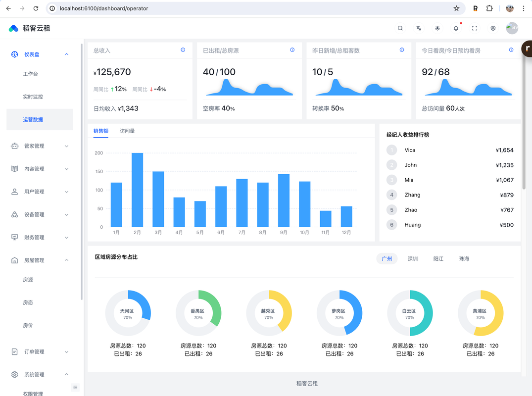Click the info icon on 总收入 card
The height and width of the screenshot is (396, 532).
183,50
